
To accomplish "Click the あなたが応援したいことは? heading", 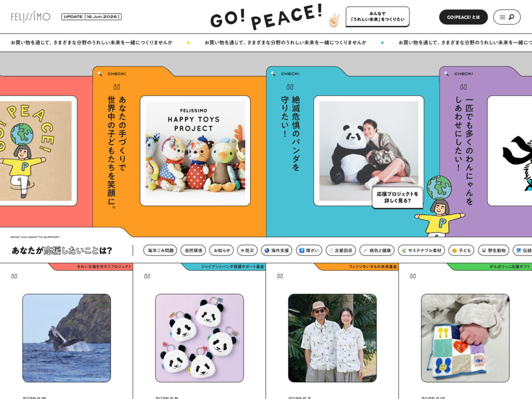I will pyautogui.click(x=62, y=251).
